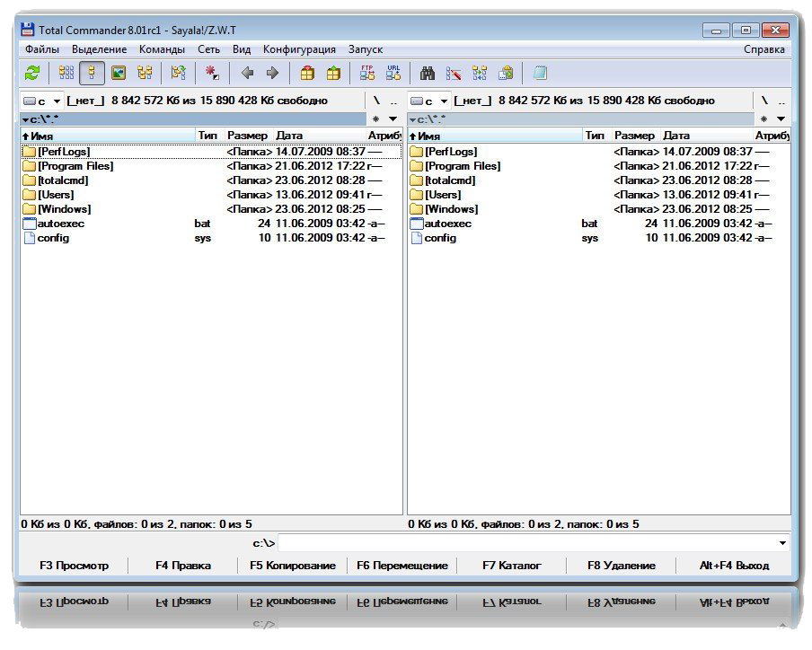Open right panel directory history arrow
The image size is (812, 650).
pyautogui.click(x=781, y=119)
